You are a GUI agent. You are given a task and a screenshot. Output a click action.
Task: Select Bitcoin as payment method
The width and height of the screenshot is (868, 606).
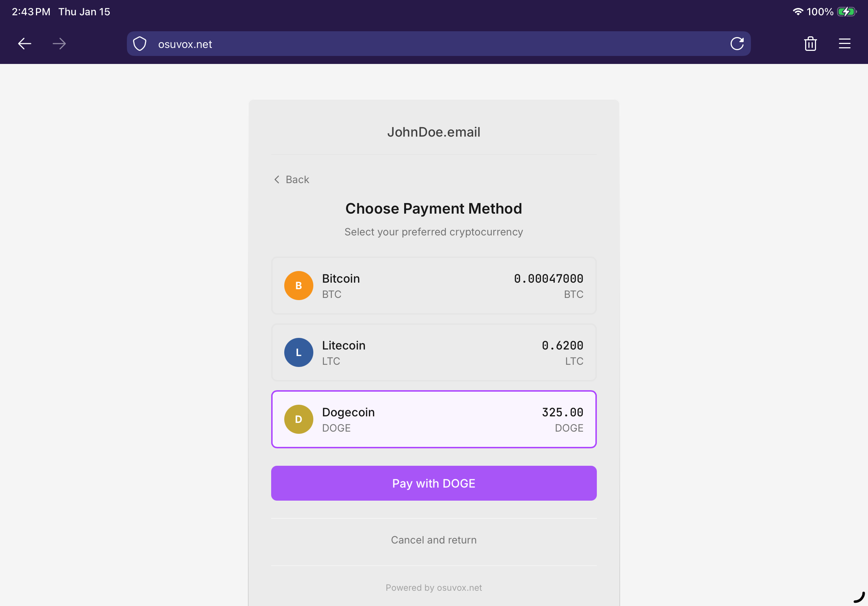click(x=434, y=286)
